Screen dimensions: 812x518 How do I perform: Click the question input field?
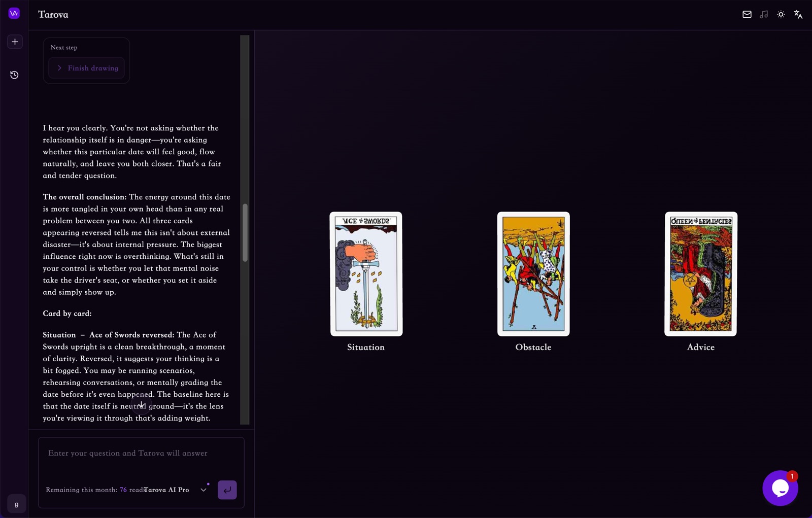(141, 460)
